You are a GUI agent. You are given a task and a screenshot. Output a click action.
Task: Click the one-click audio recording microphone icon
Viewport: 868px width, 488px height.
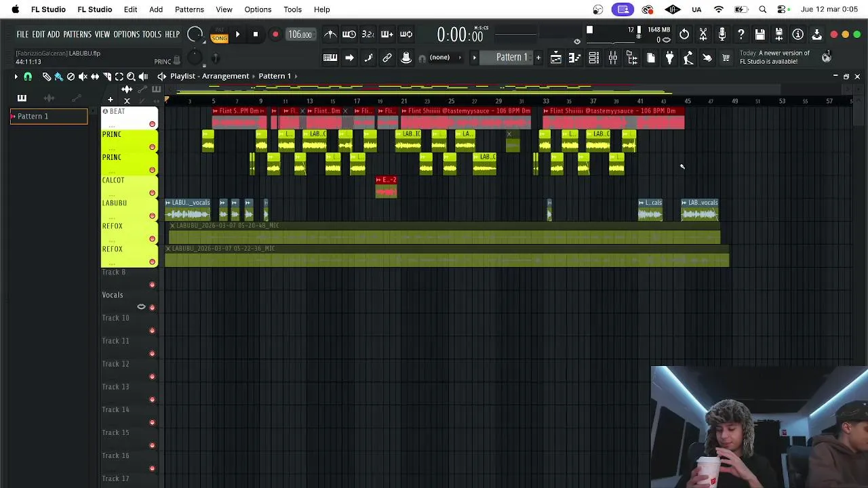click(722, 35)
